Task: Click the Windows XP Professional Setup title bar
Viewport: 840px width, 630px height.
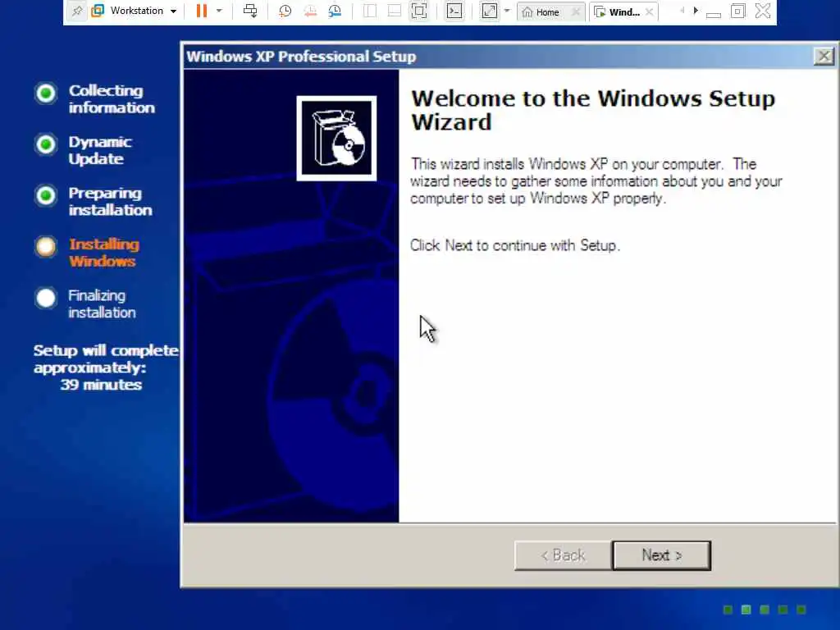Action: pos(498,57)
